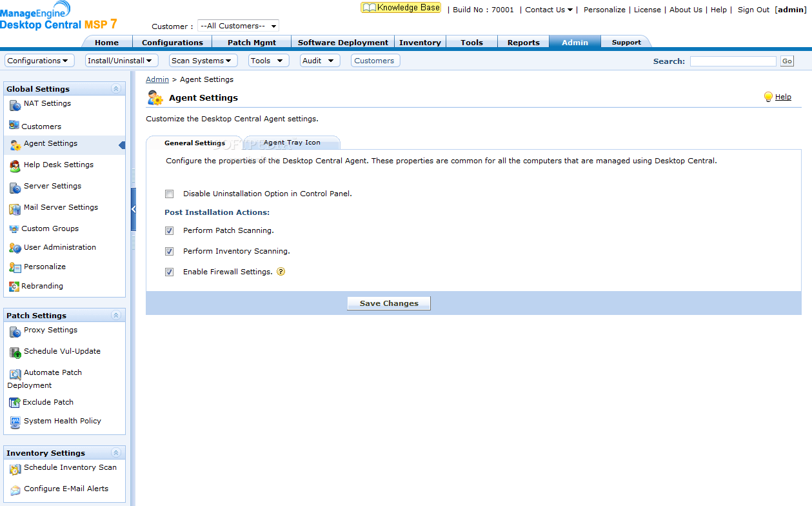Click the Automate Patch Deployment icon
Screen dimensions: 812x506
[15, 374]
